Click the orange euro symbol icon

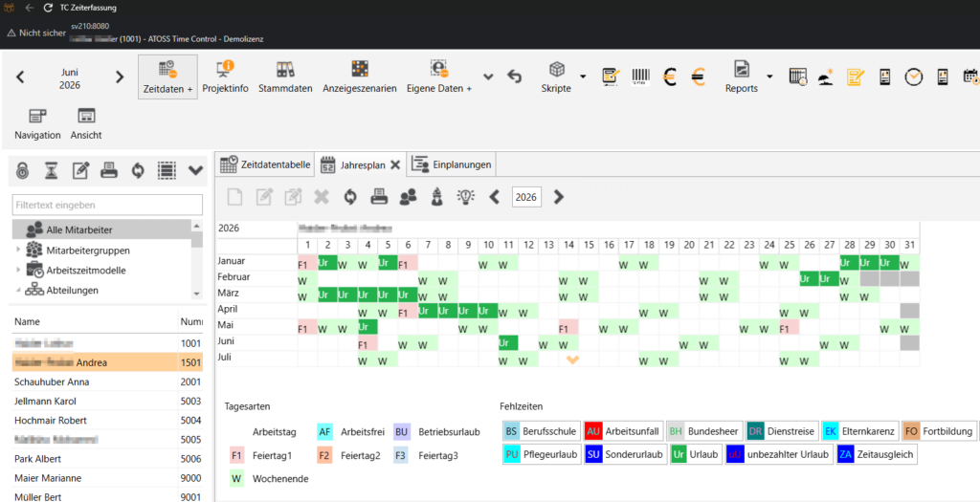point(698,76)
